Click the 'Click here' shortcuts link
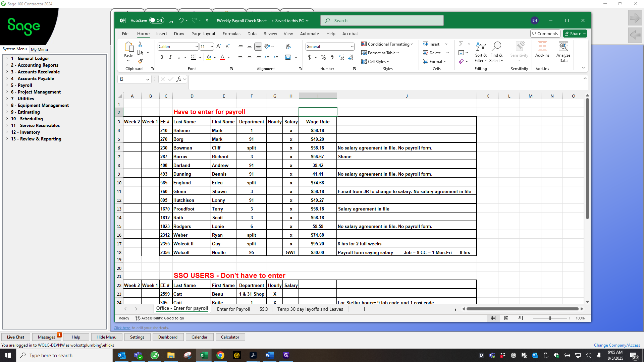The height and width of the screenshot is (362, 644). click(122, 328)
